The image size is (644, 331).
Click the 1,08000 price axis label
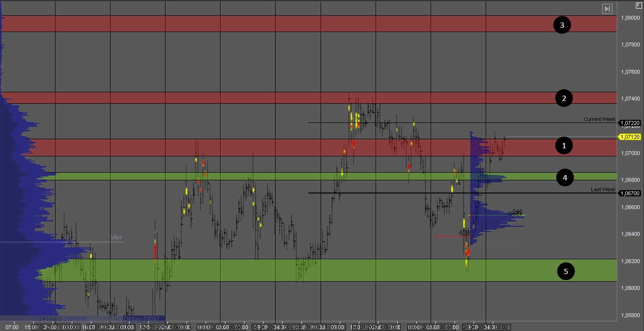tap(630, 18)
